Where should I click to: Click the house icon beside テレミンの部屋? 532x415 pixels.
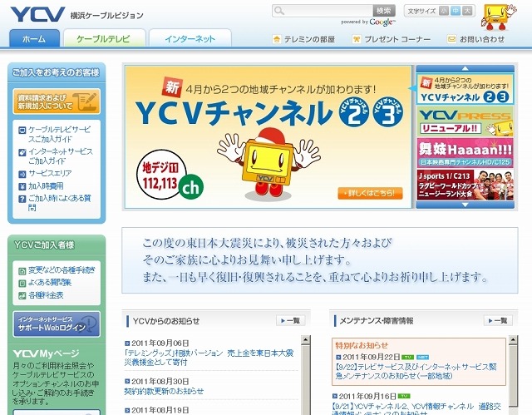coord(277,39)
